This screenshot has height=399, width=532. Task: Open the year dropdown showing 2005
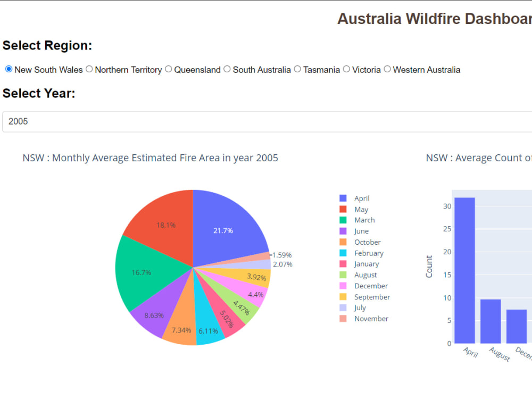click(x=267, y=121)
